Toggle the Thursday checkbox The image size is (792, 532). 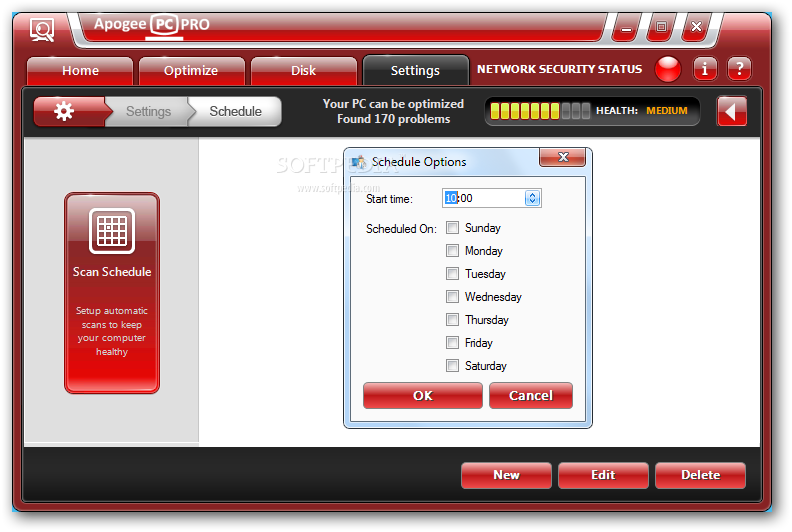click(452, 320)
